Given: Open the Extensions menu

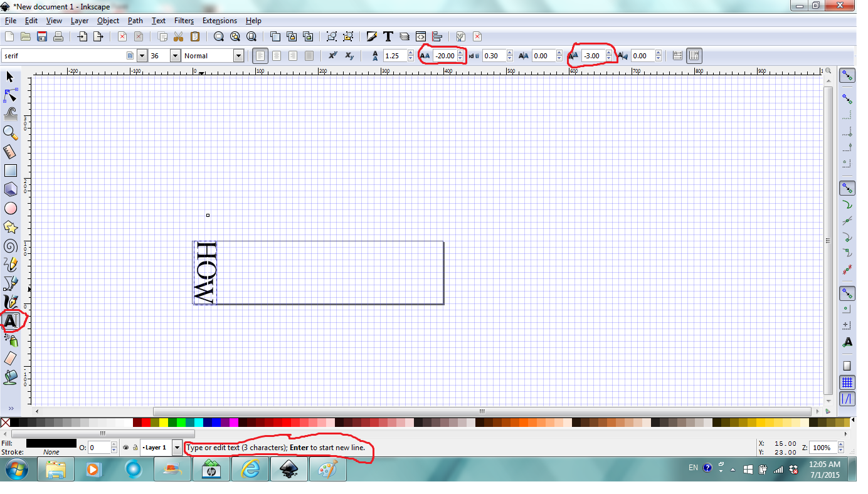Looking at the screenshot, I should pyautogui.click(x=220, y=21).
